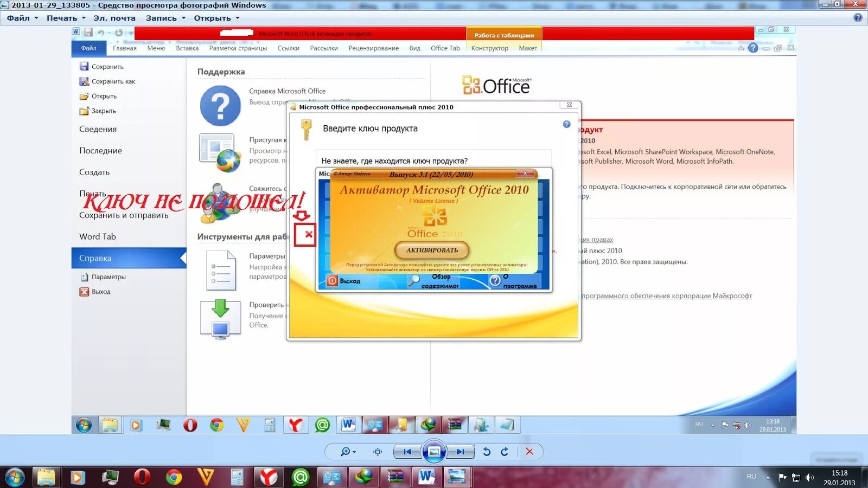Rotate the photo clockwise

click(x=505, y=452)
